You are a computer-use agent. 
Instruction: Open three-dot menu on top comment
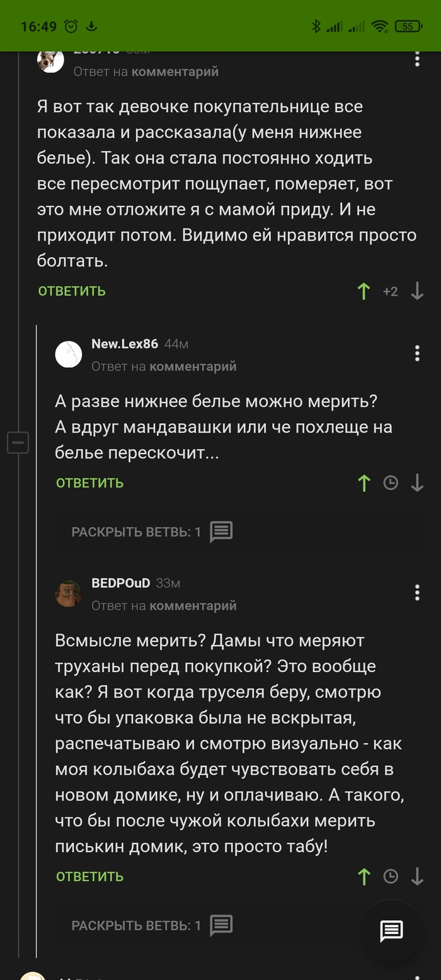[x=417, y=59]
